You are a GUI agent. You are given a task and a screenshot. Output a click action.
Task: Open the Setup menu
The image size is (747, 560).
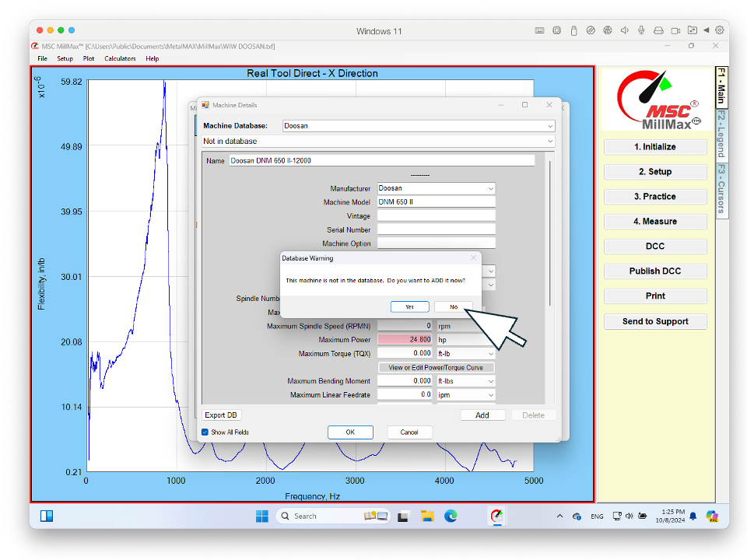[x=65, y=58]
